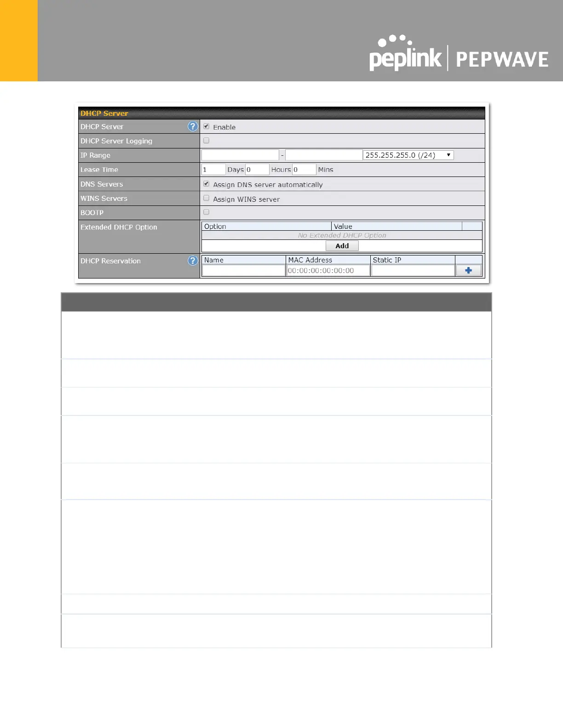Enable DHCP Server Logging checkbox
The height and width of the screenshot is (728, 563).
207,141
